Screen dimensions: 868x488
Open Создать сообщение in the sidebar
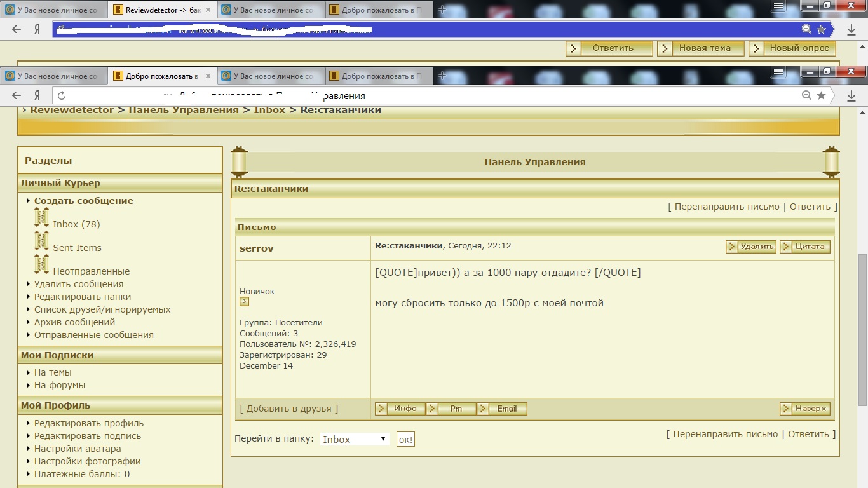[83, 201]
